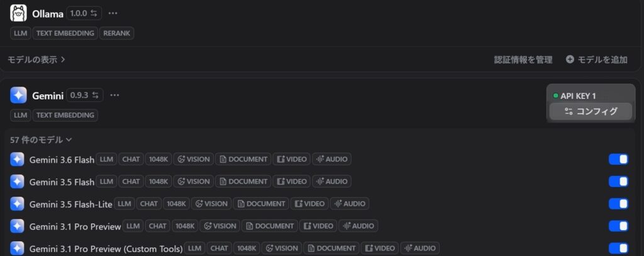Click Gemini 3.1 Pro Preview (Custom Tools) icon
Viewport: 644px width, 256px height.
[17, 248]
